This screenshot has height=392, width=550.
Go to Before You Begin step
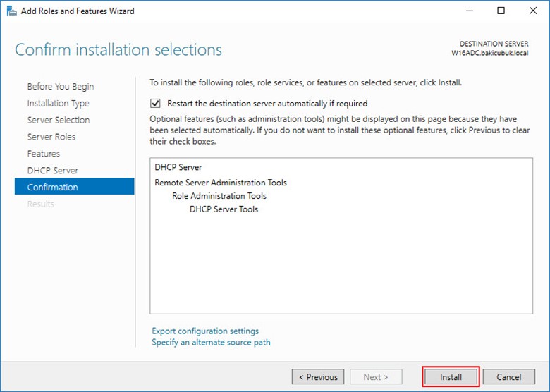pyautogui.click(x=60, y=86)
